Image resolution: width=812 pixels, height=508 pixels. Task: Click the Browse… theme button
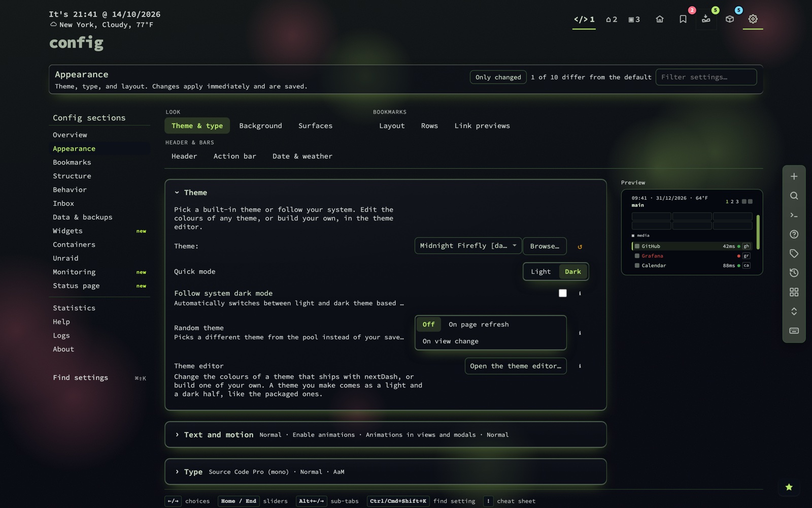tap(545, 246)
